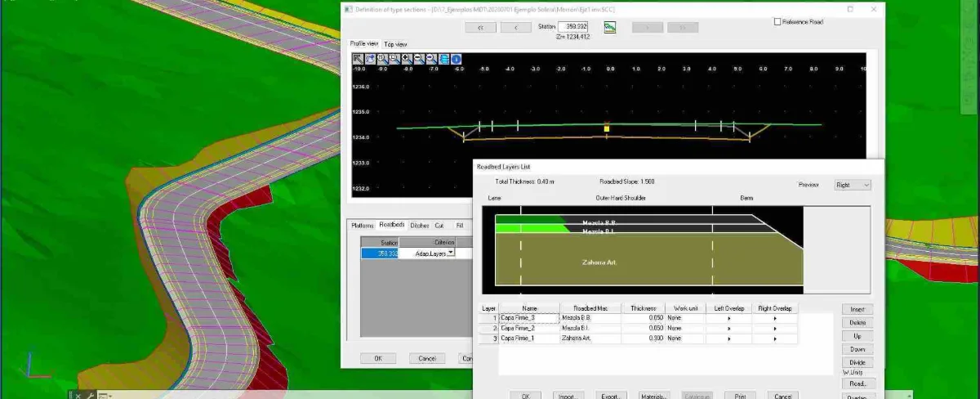The image size is (980, 399).
Task: Click the zoom previous magnifier icon
Action: [x=431, y=59]
